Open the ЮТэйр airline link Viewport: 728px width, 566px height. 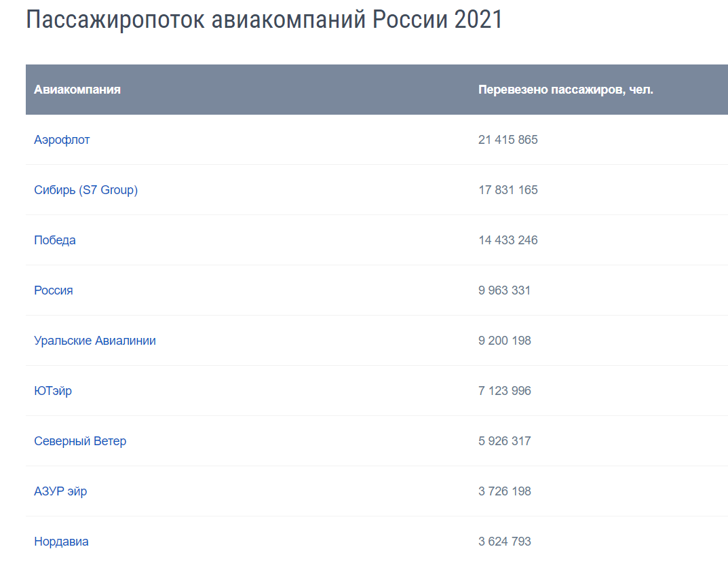click(53, 391)
